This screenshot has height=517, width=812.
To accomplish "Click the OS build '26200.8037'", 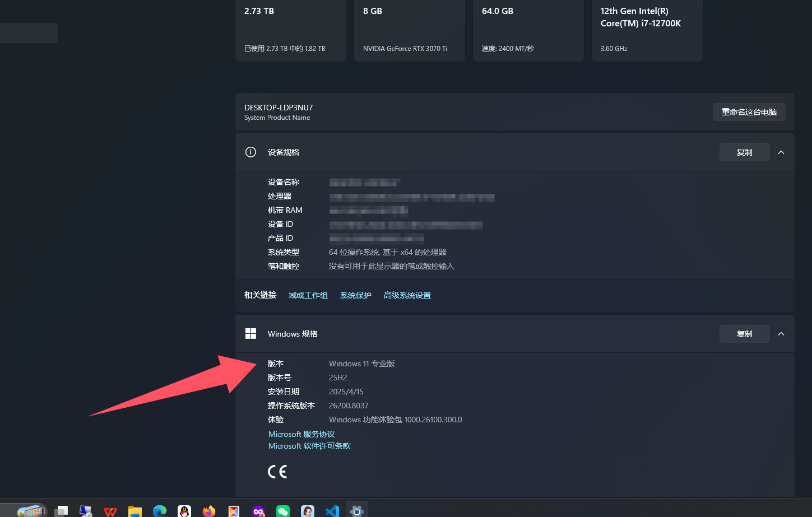I will 349,406.
